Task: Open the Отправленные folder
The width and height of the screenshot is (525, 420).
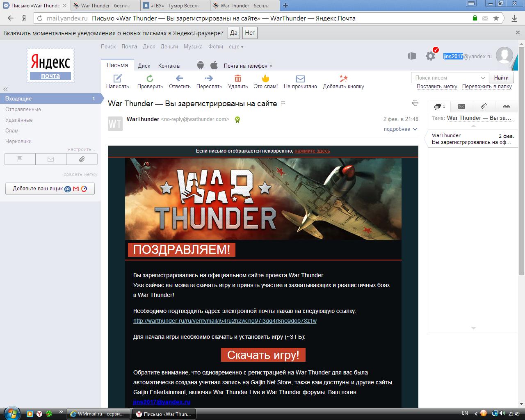Action: point(23,109)
